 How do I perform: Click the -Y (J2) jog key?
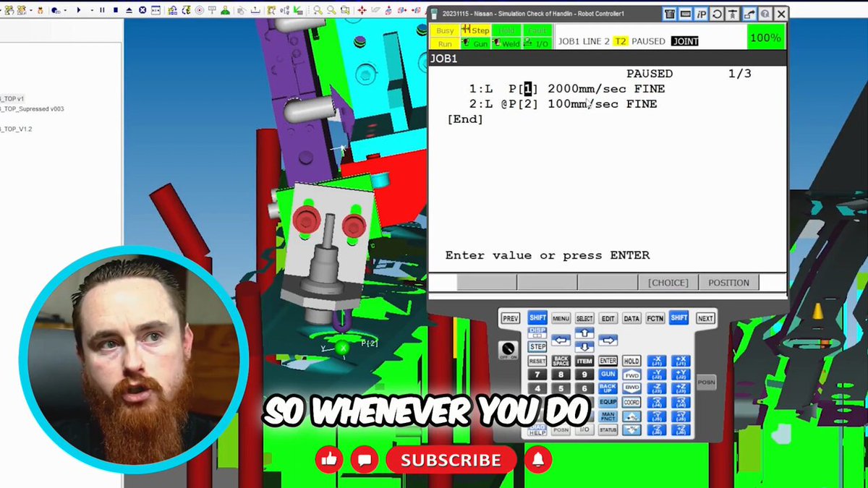click(657, 374)
